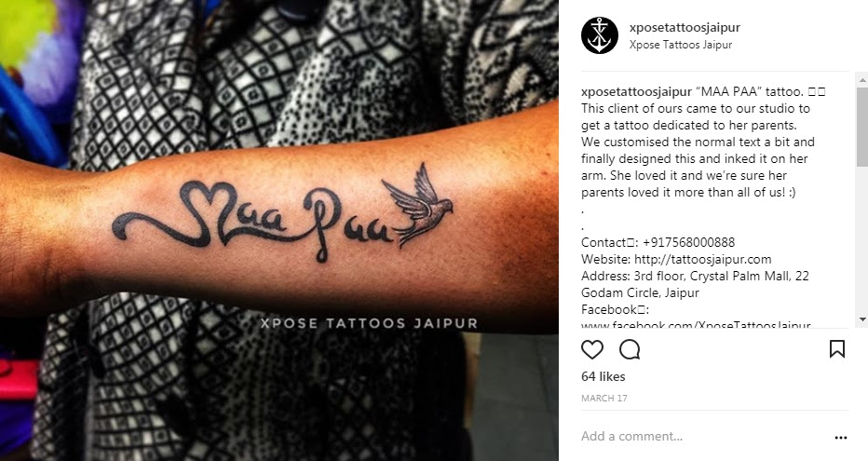Click the Xpose Tattoos Jaipur display name

(x=681, y=45)
